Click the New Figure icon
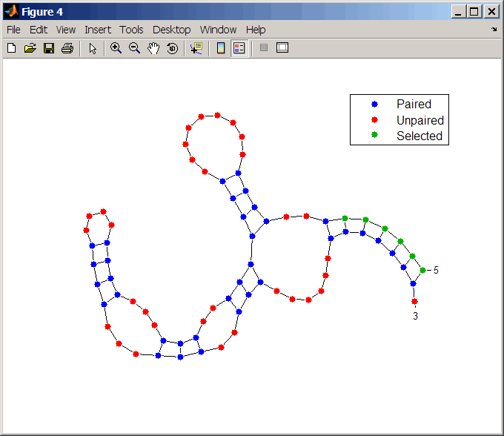Viewport: 504px width, 436px height. pyautogui.click(x=12, y=48)
